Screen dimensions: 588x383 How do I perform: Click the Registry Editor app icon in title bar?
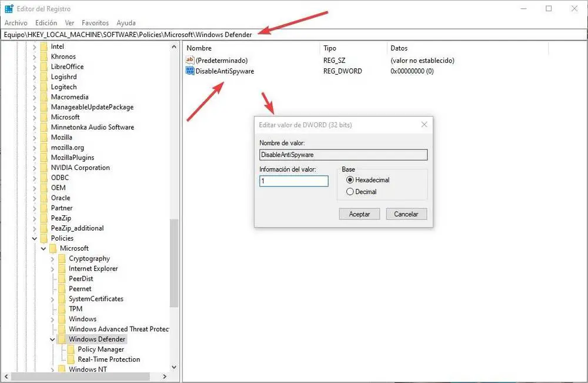pyautogui.click(x=9, y=9)
